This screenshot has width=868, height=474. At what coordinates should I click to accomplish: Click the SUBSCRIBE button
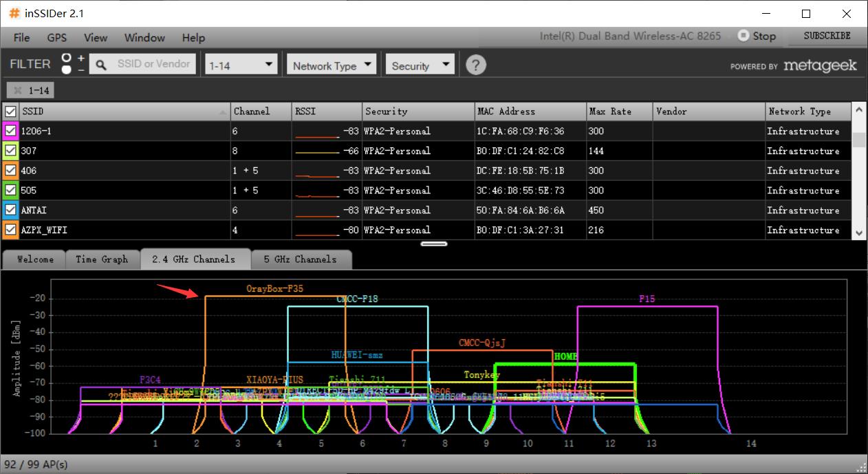tap(827, 36)
